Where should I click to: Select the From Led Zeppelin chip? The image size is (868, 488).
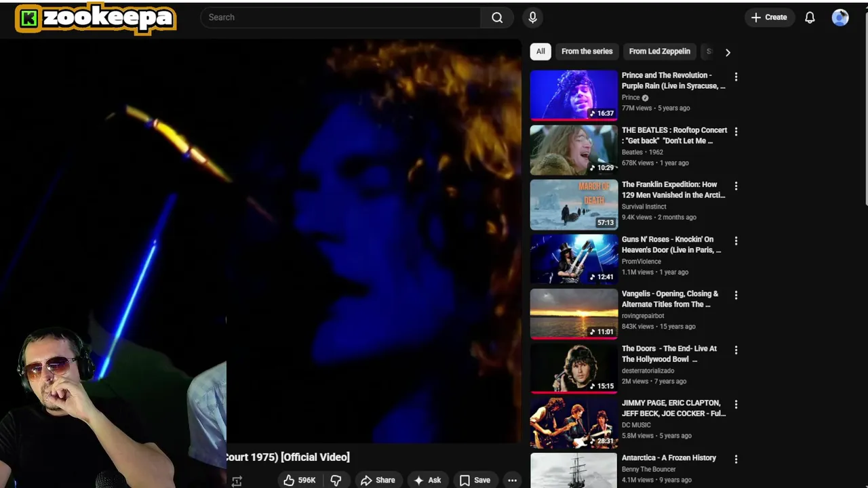coord(659,52)
